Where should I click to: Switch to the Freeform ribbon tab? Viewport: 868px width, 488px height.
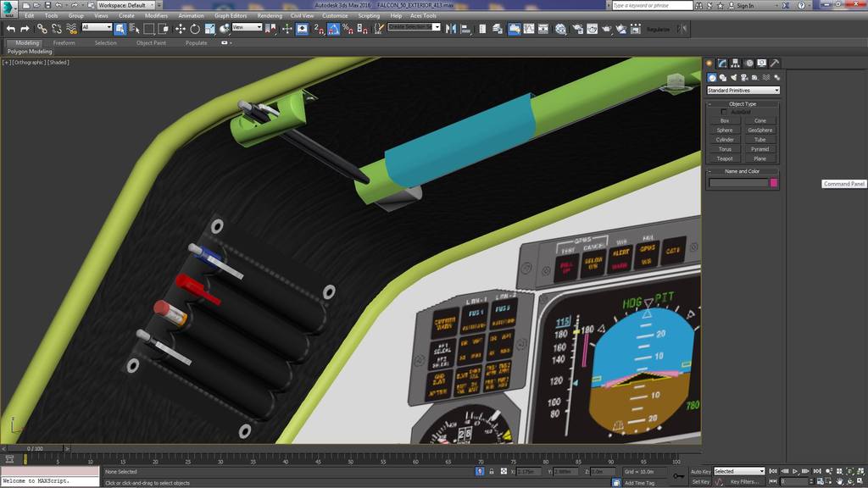pos(64,42)
